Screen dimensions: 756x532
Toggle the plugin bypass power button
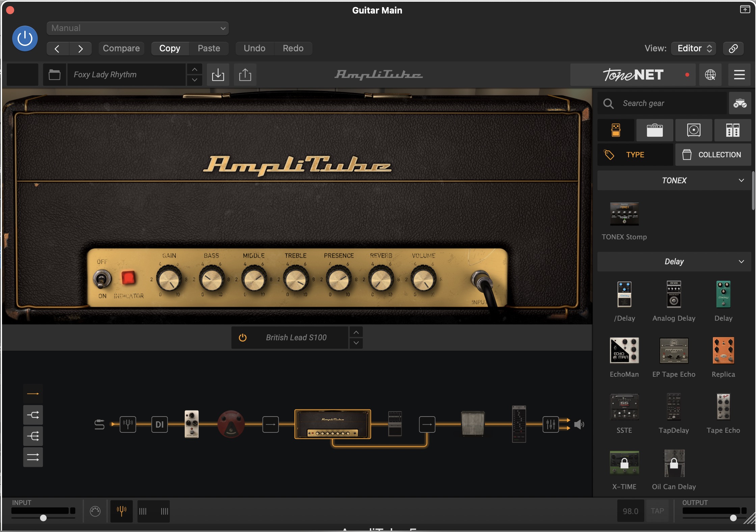coord(25,38)
